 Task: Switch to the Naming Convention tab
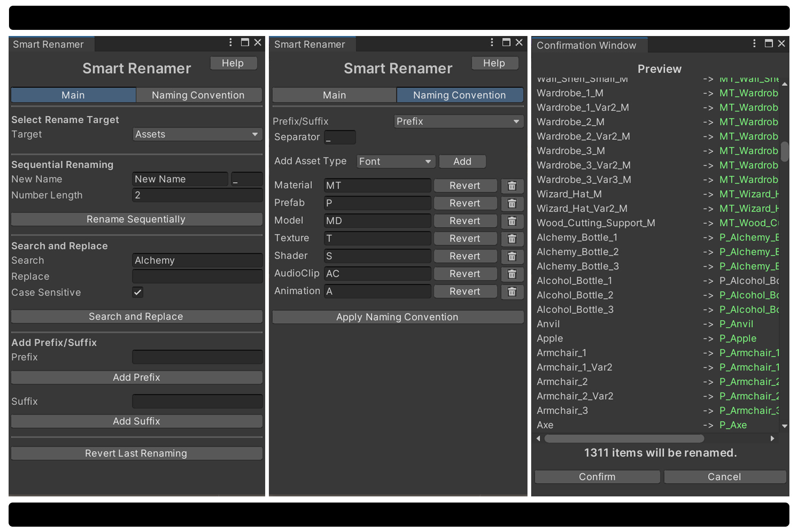click(198, 95)
